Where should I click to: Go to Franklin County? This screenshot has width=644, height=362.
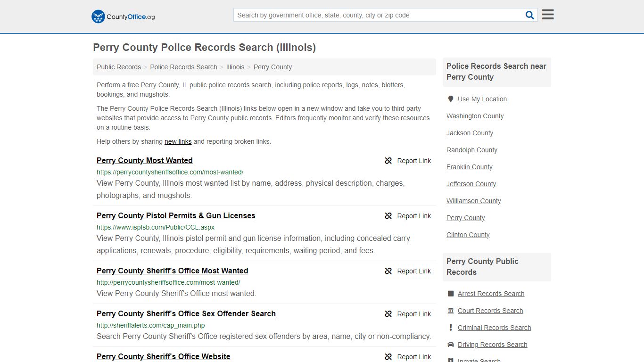(470, 167)
